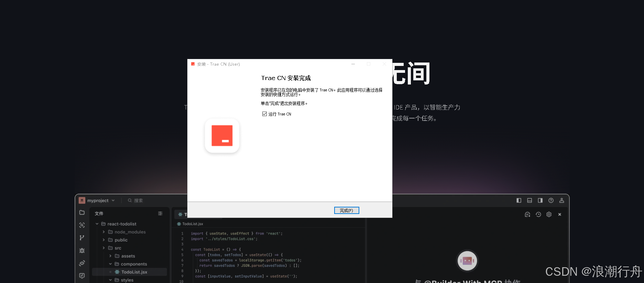Viewport: 644px width, 283px height.
Task: Collapse the styles folder chevron
Action: pyautogui.click(x=110, y=280)
